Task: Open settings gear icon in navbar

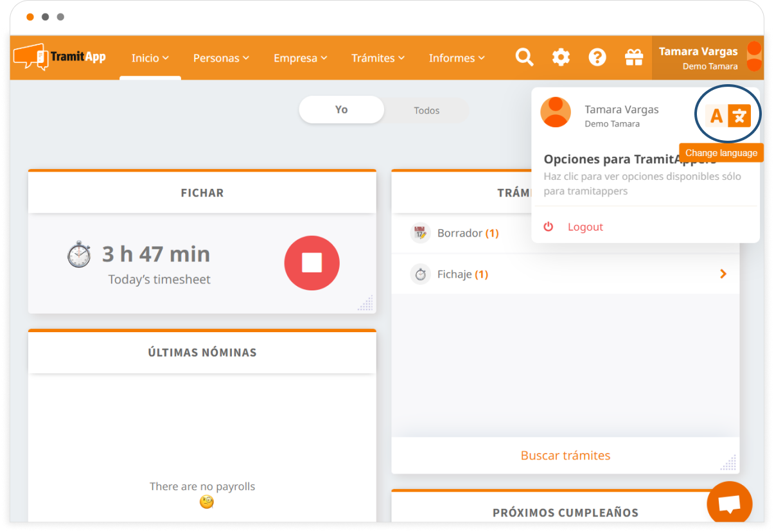Action: pos(561,58)
